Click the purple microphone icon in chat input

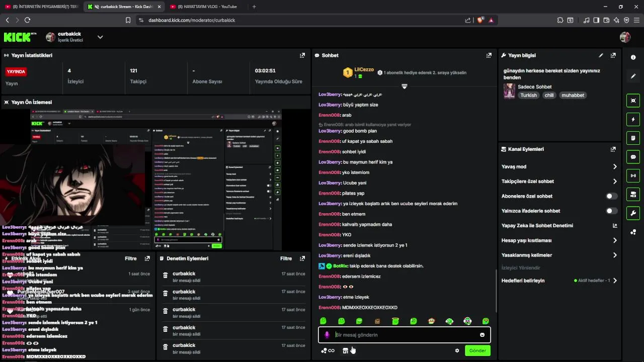327,335
